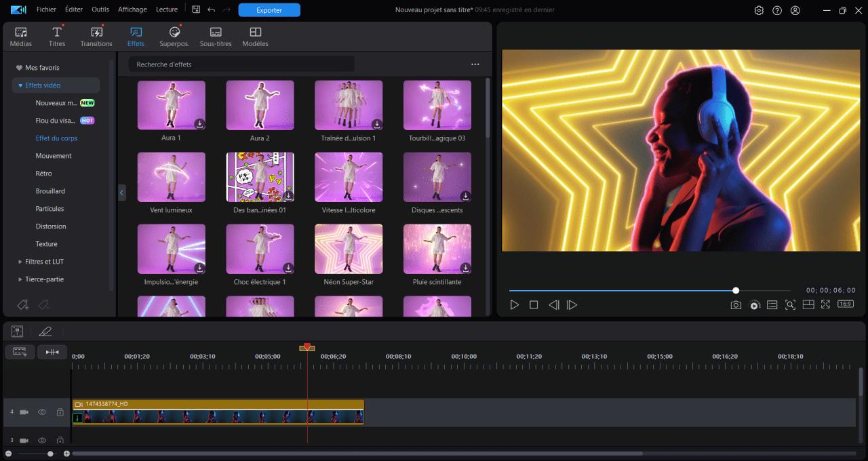
Task: Select the Texture category
Action: coord(47,244)
